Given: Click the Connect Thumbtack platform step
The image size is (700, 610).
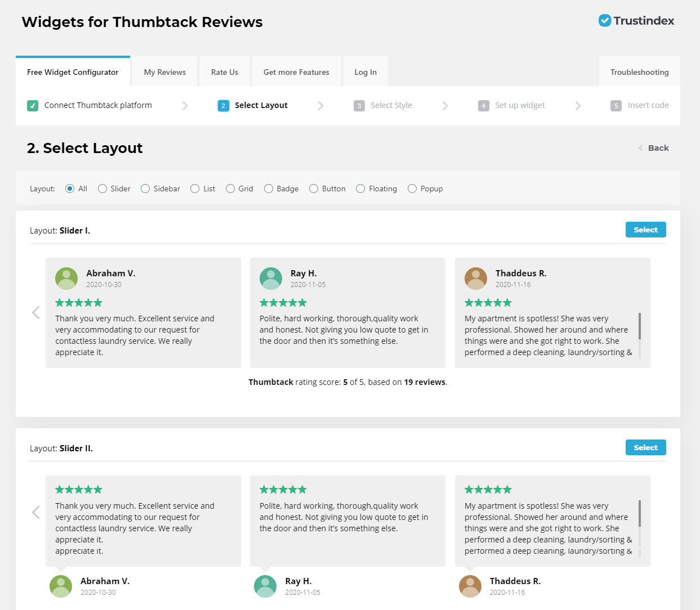Looking at the screenshot, I should [98, 105].
